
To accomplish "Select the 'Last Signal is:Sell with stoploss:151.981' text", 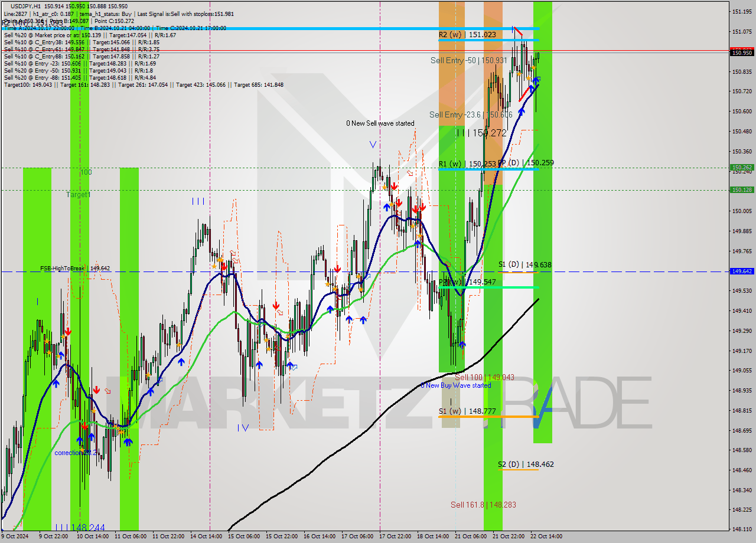I will [184, 14].
